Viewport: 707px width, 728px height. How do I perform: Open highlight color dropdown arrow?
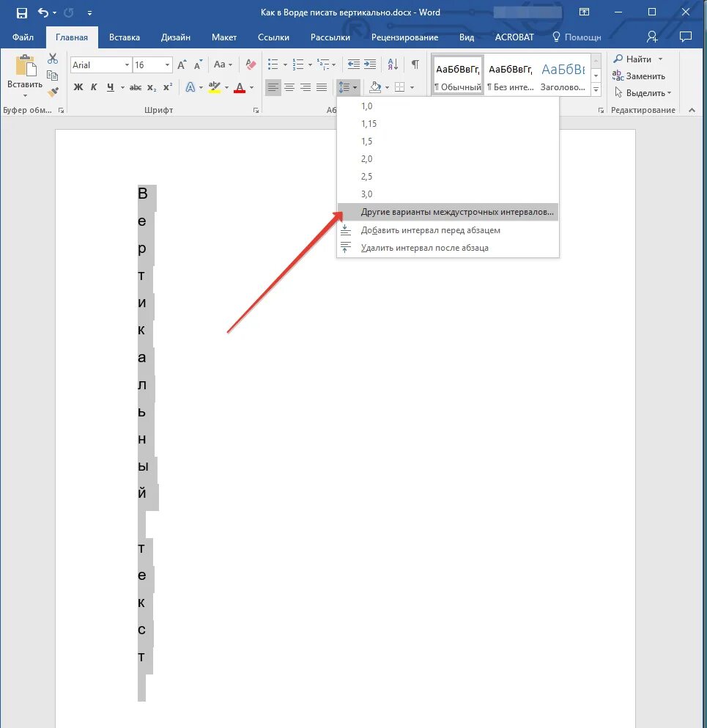[x=226, y=87]
